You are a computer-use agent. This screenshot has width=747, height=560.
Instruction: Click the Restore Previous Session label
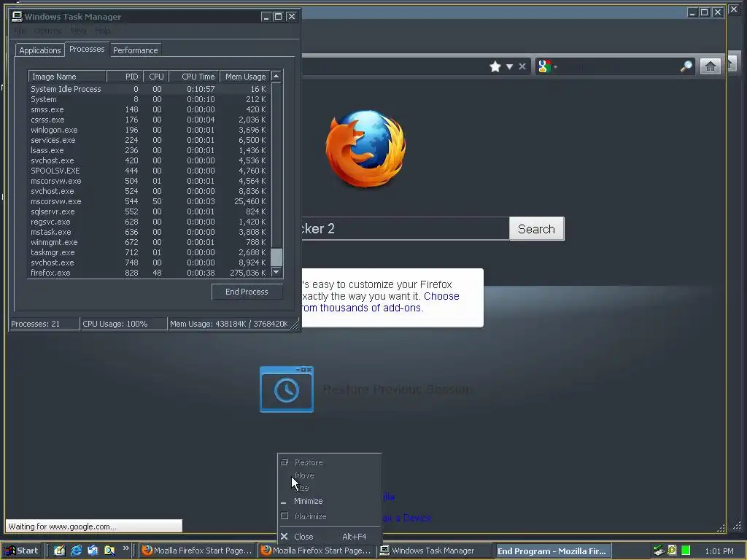(x=398, y=389)
